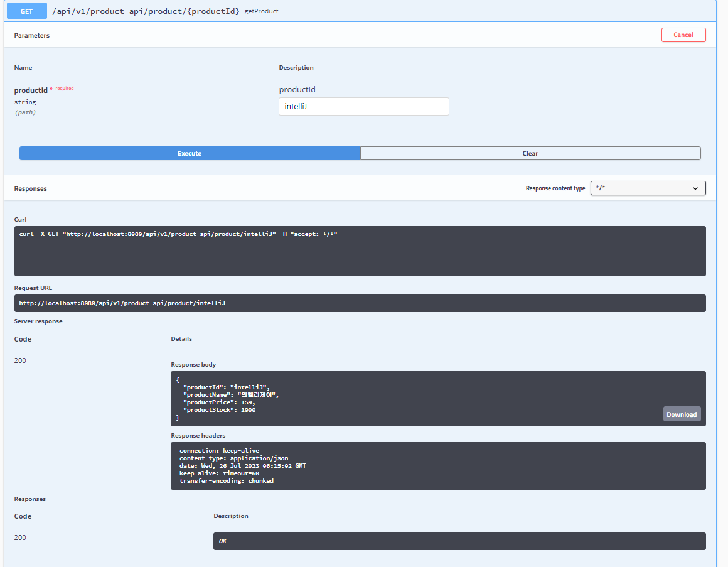
Task: Click the GET method badge
Action: [26, 11]
